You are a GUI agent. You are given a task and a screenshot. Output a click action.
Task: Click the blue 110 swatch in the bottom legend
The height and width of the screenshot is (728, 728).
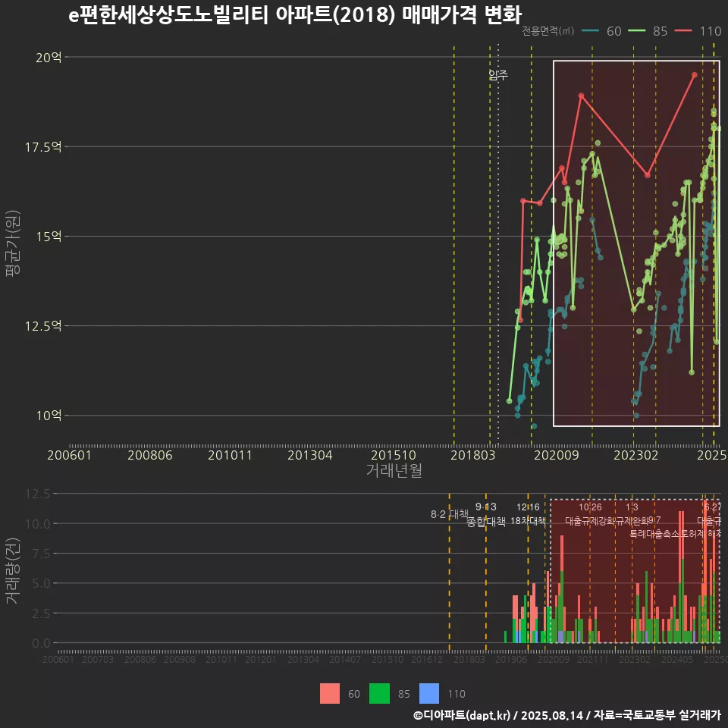pyautogui.click(x=429, y=694)
